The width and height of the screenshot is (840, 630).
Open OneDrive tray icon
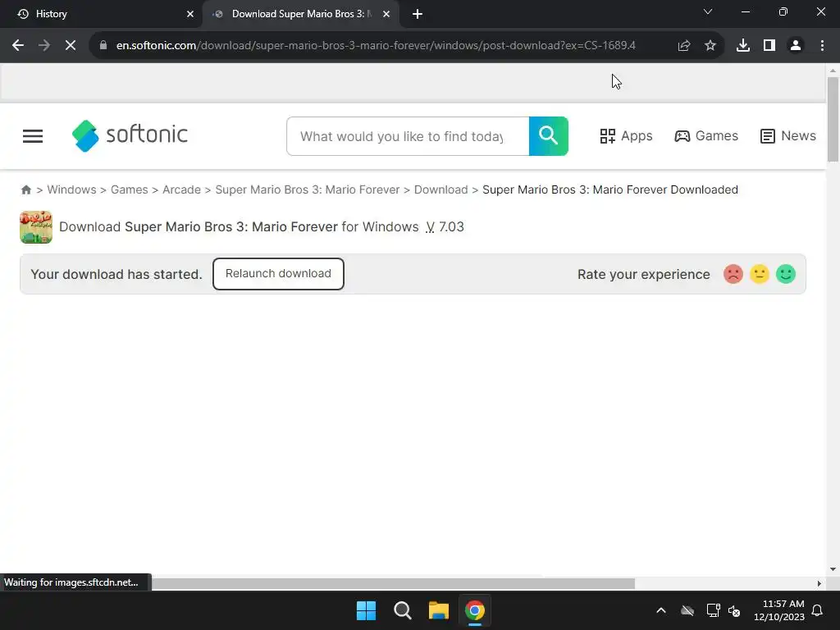tap(687, 610)
